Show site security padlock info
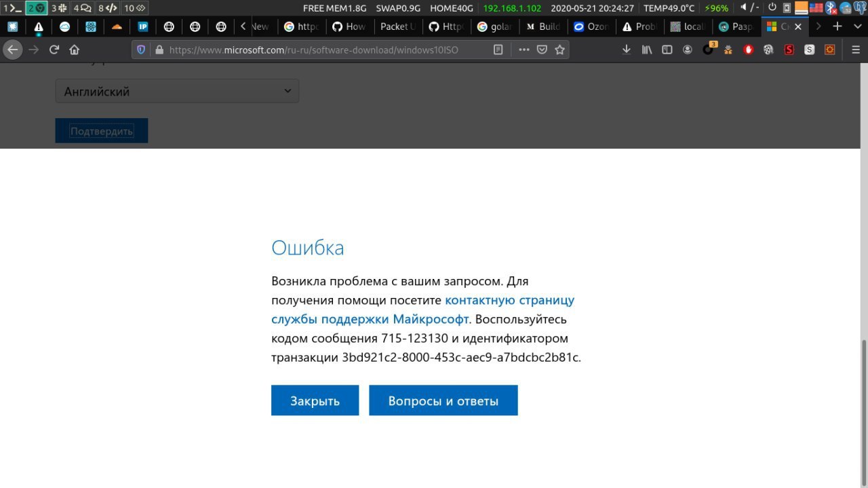Screen dimensions: 868x488 click(159, 50)
